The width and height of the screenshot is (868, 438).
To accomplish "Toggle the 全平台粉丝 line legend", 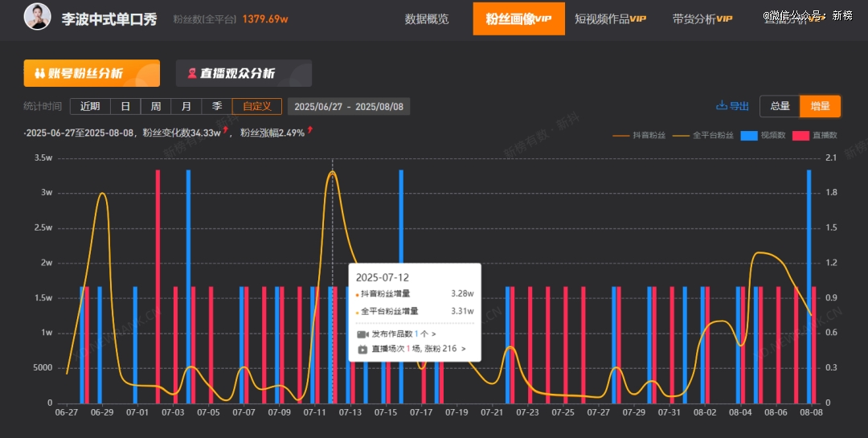I will tap(703, 135).
